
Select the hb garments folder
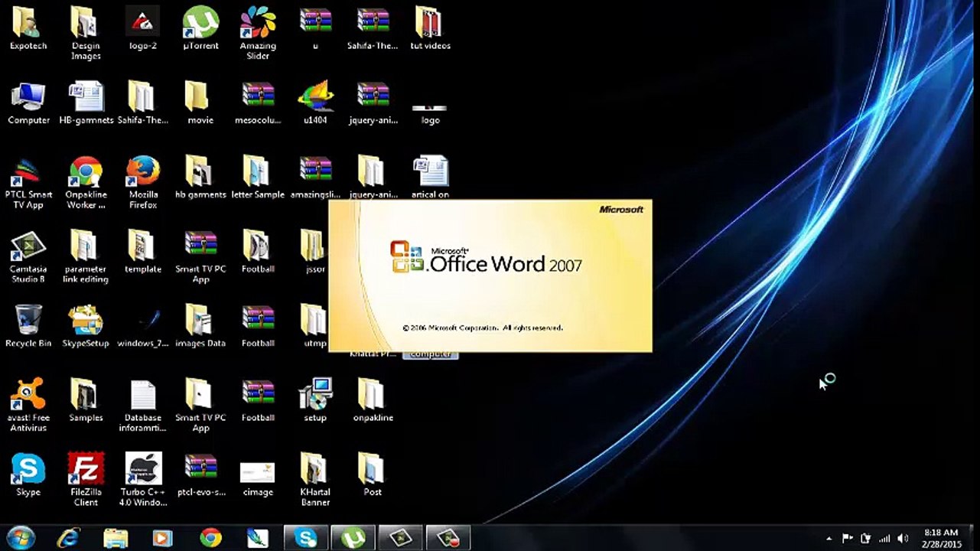200,178
